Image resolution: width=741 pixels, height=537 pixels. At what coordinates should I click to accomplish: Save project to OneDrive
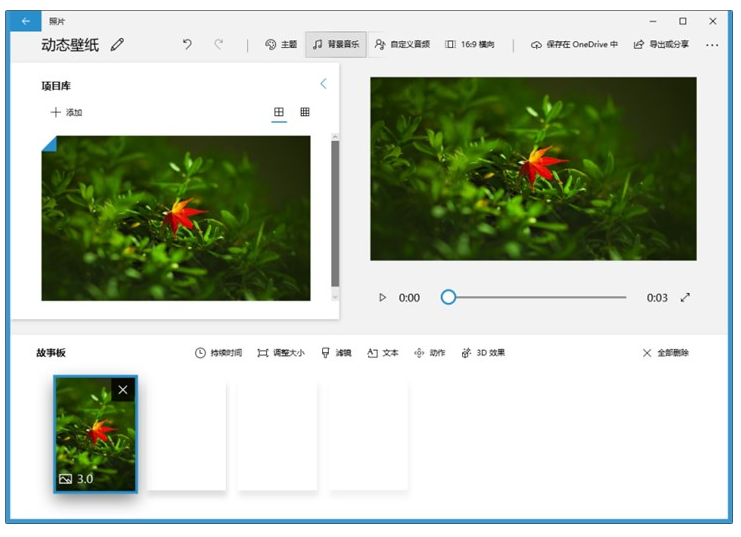(574, 44)
